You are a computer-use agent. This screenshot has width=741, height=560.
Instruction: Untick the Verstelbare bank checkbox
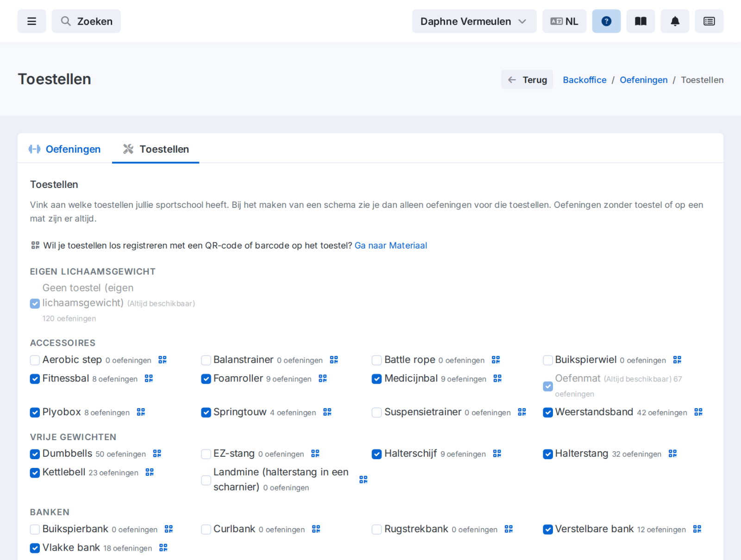pyautogui.click(x=548, y=529)
